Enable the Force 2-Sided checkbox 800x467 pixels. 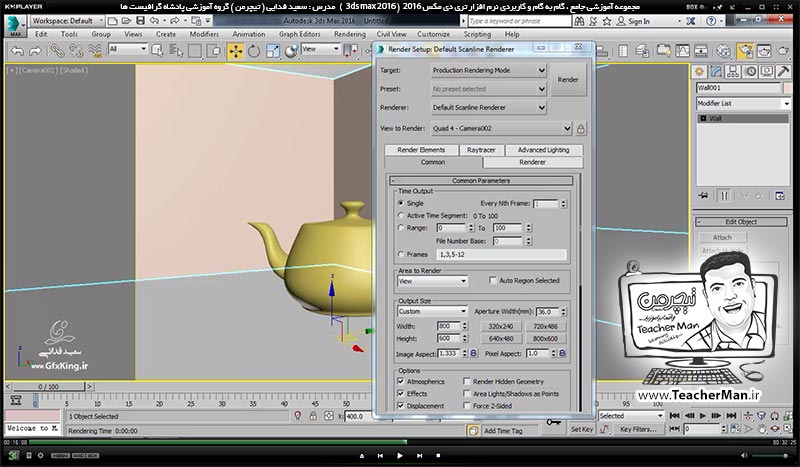point(466,406)
